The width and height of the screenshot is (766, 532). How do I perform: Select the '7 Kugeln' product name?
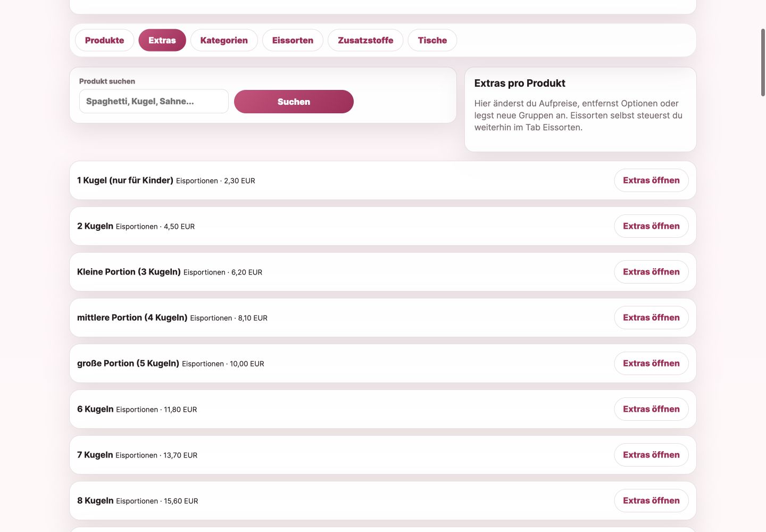click(95, 455)
